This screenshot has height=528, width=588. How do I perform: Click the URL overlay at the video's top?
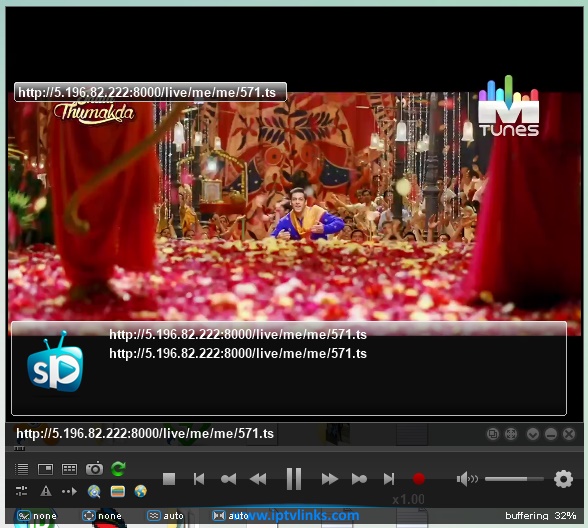pos(150,92)
